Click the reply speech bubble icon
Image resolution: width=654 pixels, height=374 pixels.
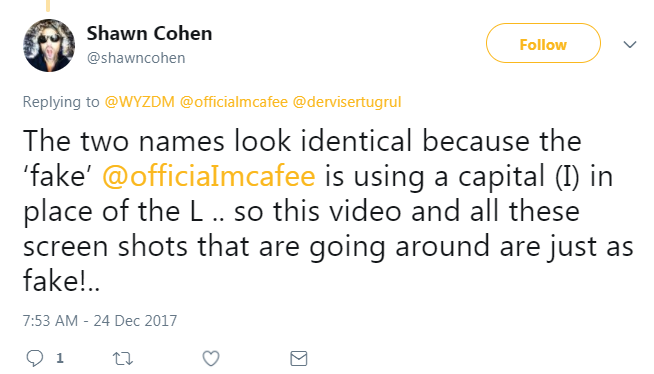pos(35,358)
